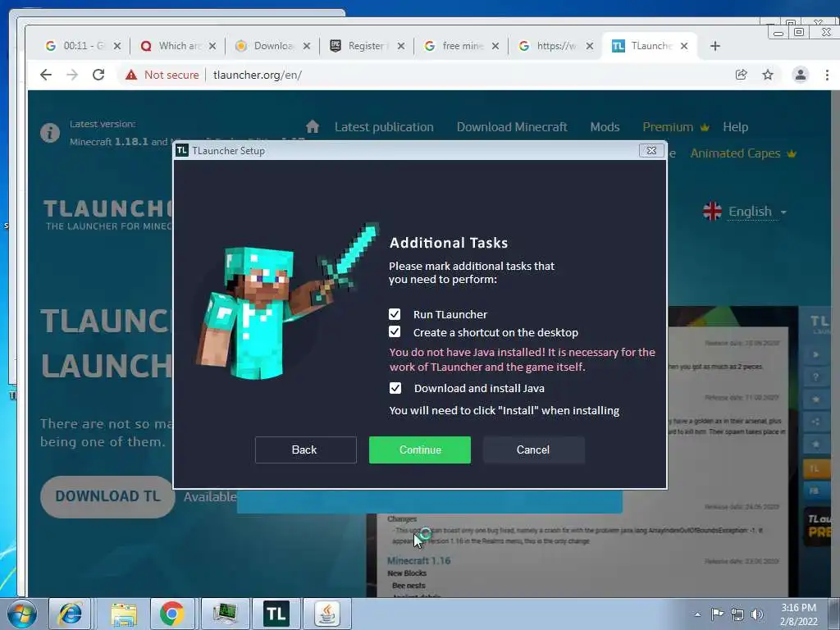Open Help menu item
The height and width of the screenshot is (630, 840).
pos(735,127)
